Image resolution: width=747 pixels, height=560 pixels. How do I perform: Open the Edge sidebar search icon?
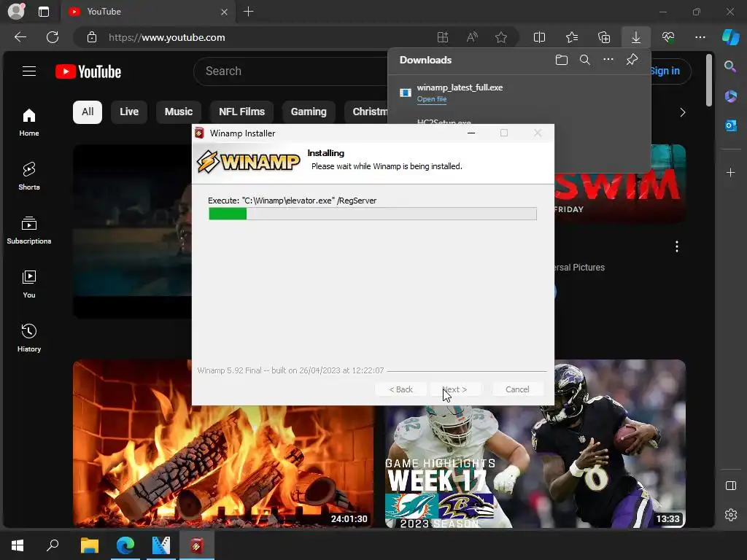point(730,66)
